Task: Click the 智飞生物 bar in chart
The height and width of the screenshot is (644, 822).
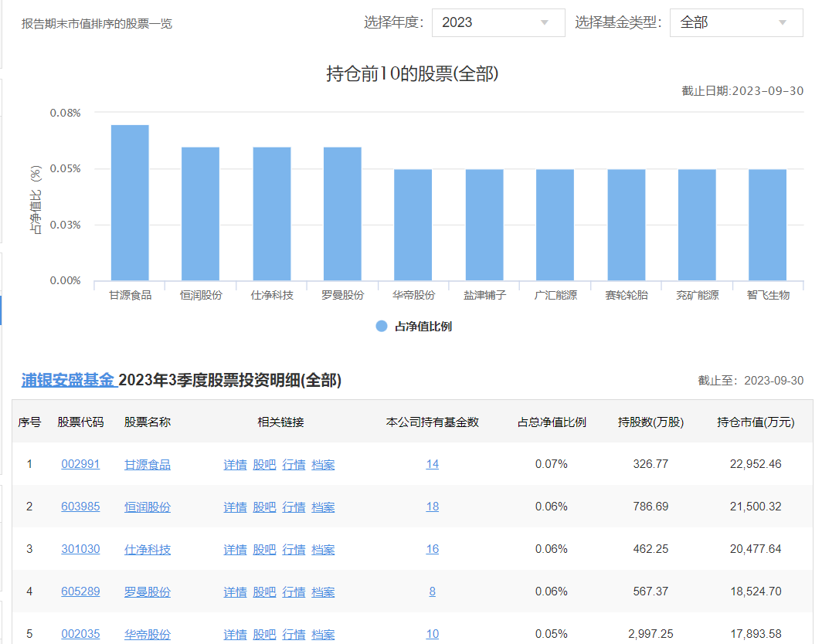Action: pos(767,225)
